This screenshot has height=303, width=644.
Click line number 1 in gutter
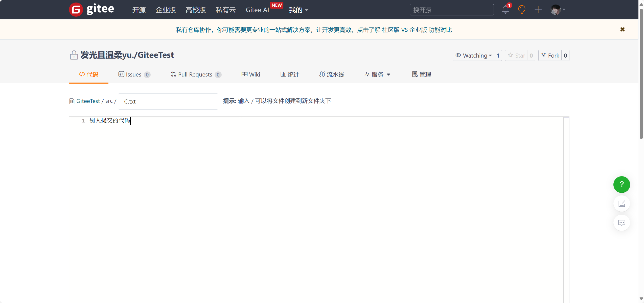tap(83, 121)
